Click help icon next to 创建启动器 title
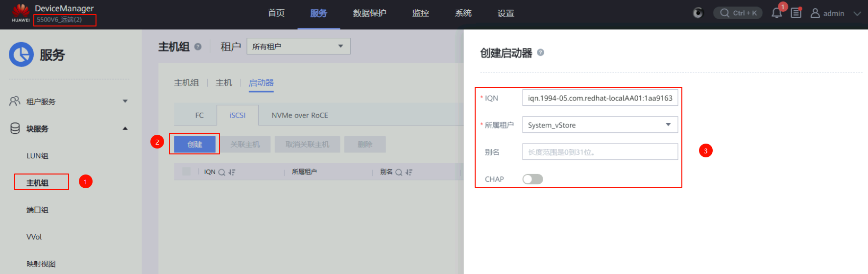Image resolution: width=868 pixels, height=274 pixels. click(540, 52)
